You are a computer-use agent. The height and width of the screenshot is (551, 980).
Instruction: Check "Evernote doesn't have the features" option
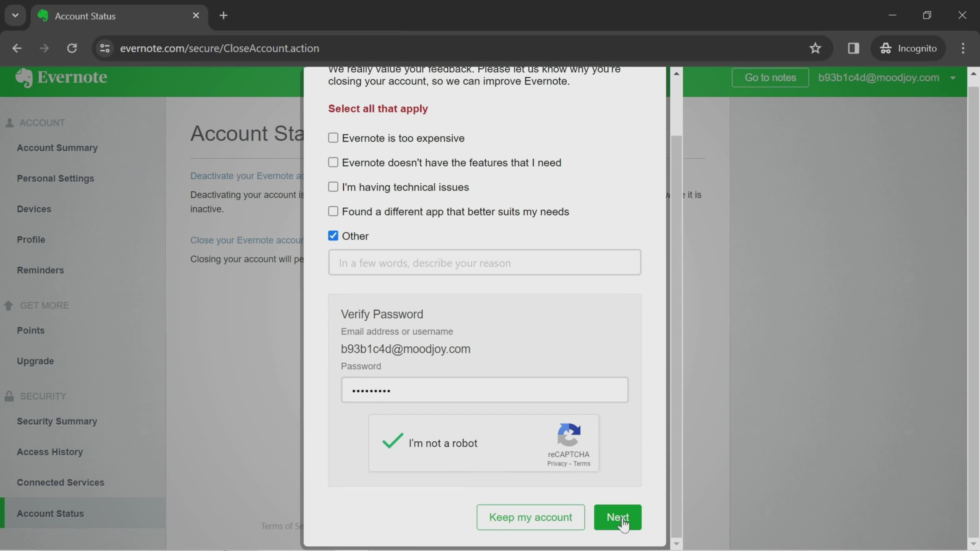coord(333,162)
